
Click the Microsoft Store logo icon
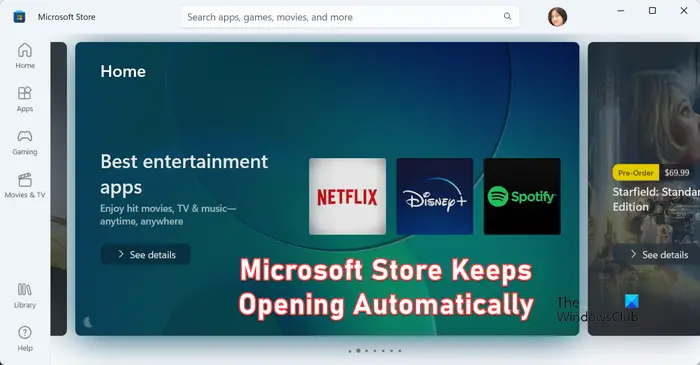click(19, 17)
